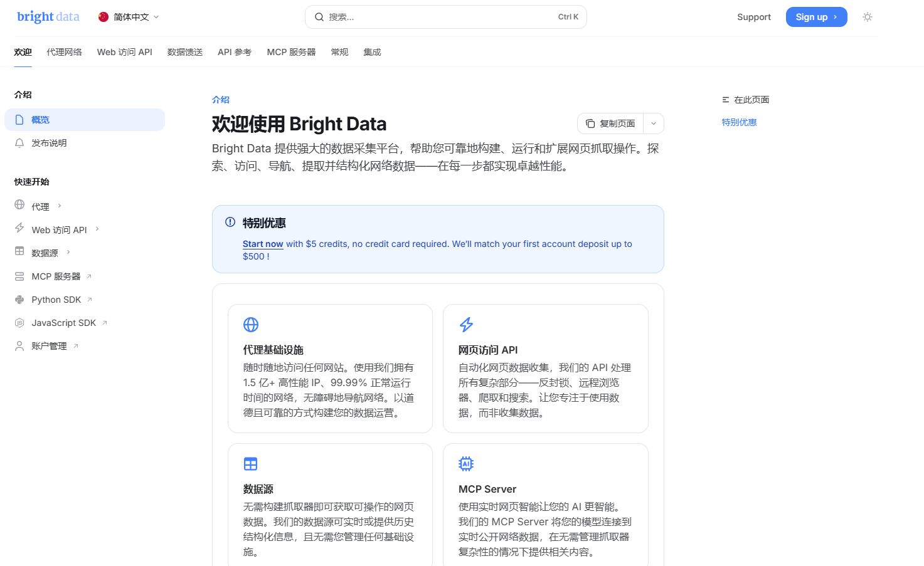The width and height of the screenshot is (924, 566).
Task: Click the Sign up button
Action: [x=816, y=17]
